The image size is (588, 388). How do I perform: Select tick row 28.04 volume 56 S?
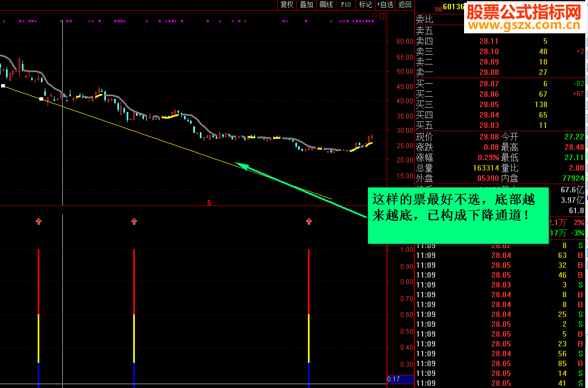click(500, 354)
